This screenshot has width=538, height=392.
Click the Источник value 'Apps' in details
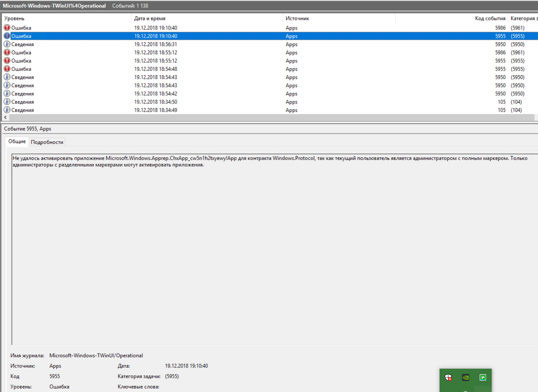55,366
